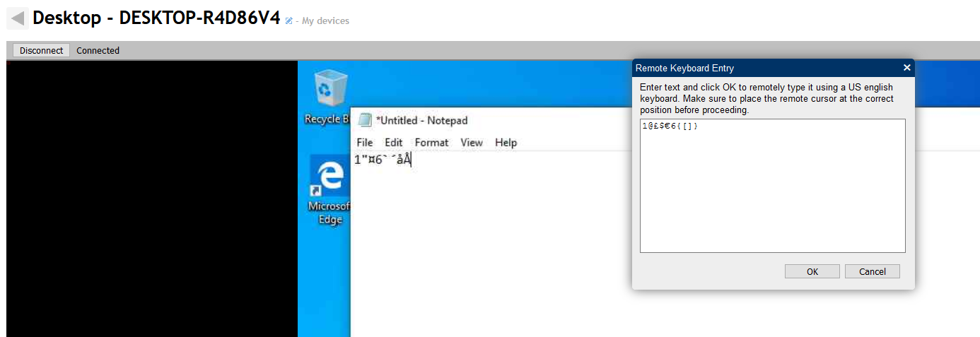The image size is (980, 337).
Task: Open Notepad's Edit menu
Action: pos(394,143)
